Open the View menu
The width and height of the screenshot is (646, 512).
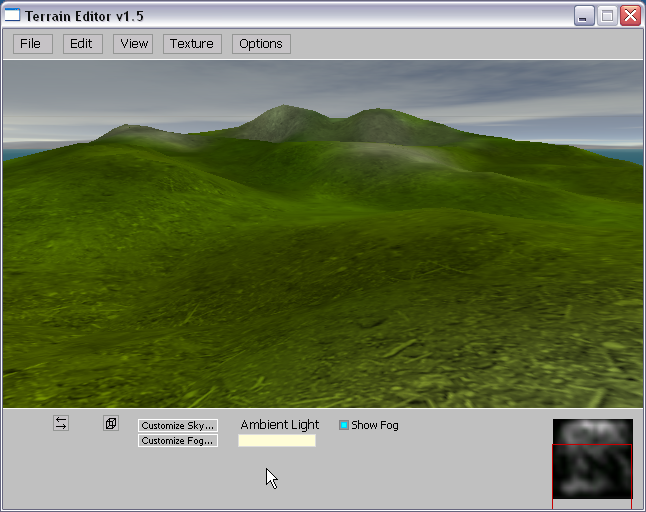pyautogui.click(x=133, y=44)
